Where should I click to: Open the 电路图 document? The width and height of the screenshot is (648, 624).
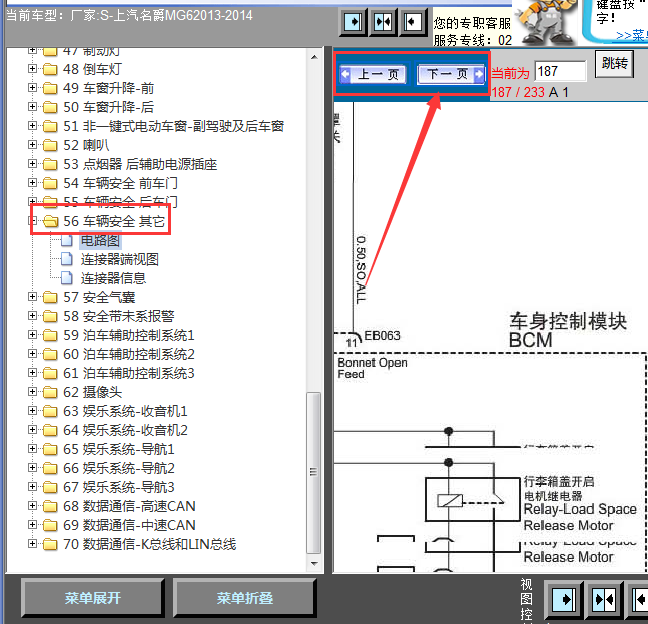pos(100,241)
